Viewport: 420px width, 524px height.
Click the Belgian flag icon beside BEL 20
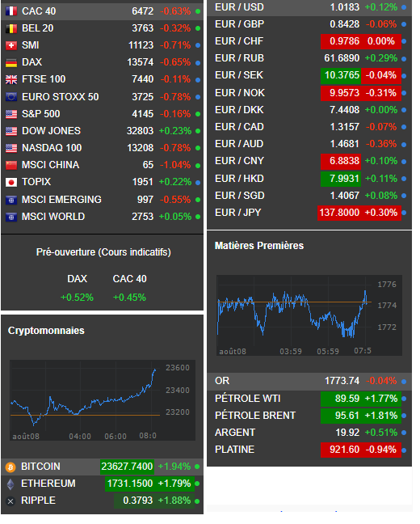pos(11,28)
